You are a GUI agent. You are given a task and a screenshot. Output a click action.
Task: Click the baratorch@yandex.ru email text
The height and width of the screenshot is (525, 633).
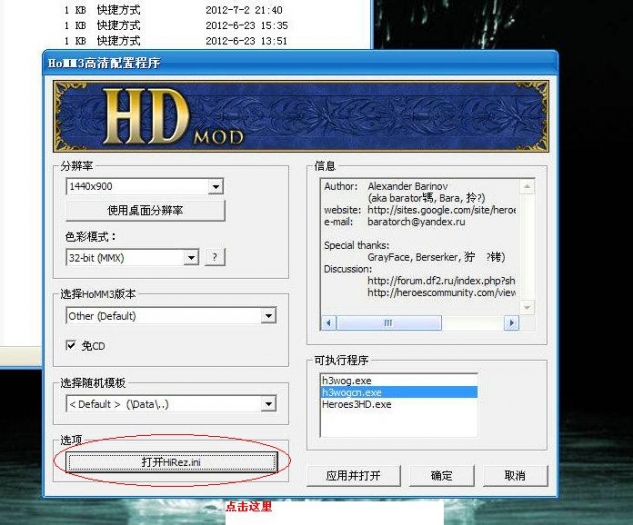(x=416, y=222)
